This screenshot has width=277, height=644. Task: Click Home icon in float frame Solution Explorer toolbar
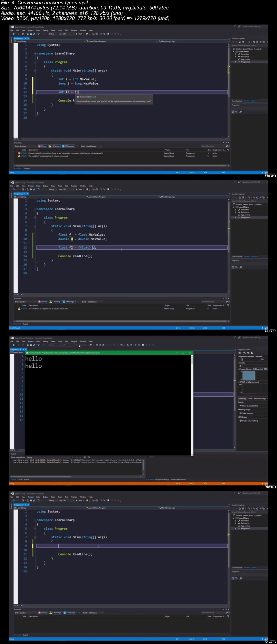tap(240, 197)
